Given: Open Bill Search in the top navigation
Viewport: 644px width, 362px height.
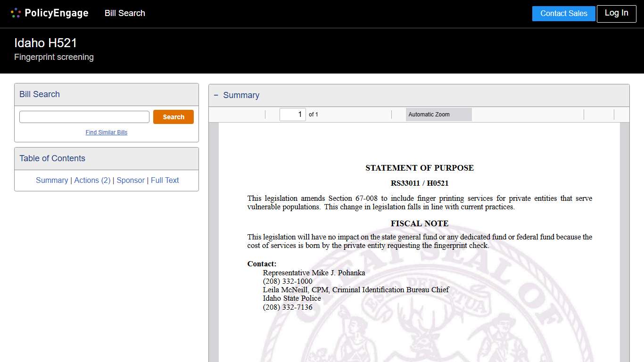Looking at the screenshot, I should click(x=124, y=13).
